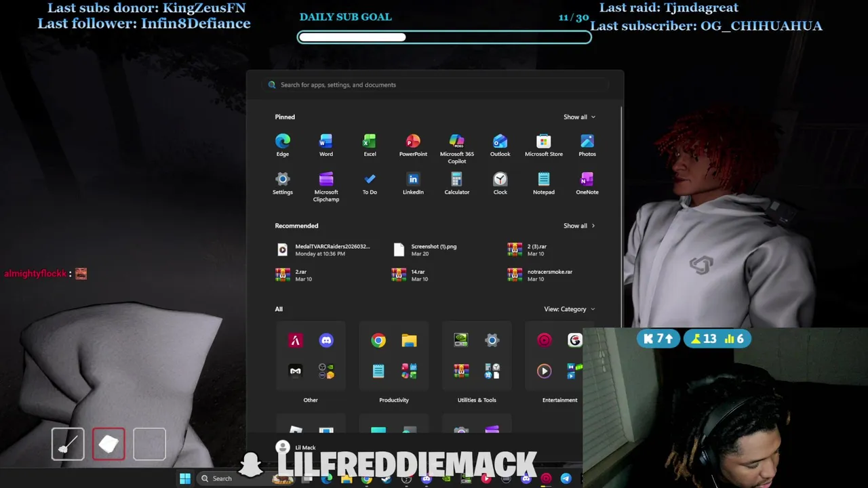Open Notepad icon in Productivity category
This screenshot has width=868, height=488.
tap(378, 371)
